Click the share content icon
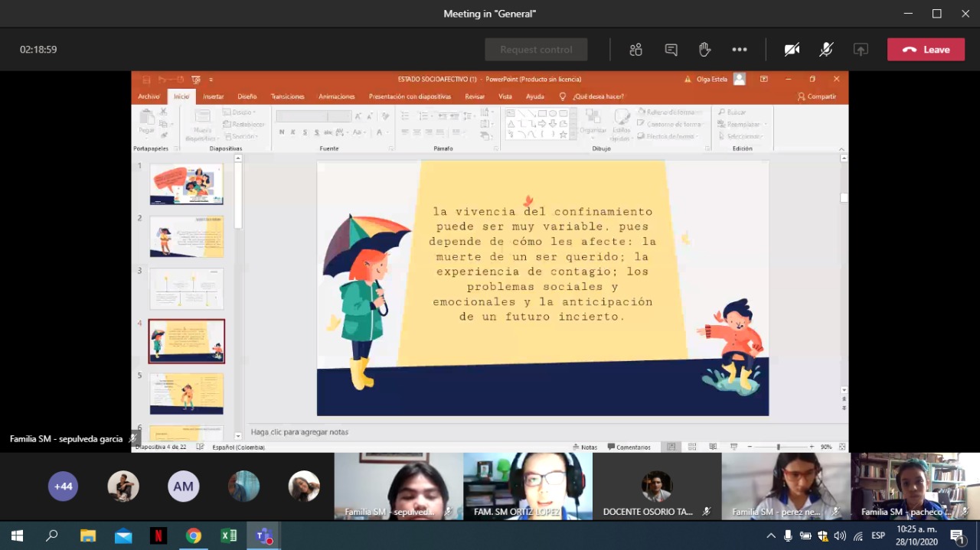The image size is (980, 550). (861, 50)
